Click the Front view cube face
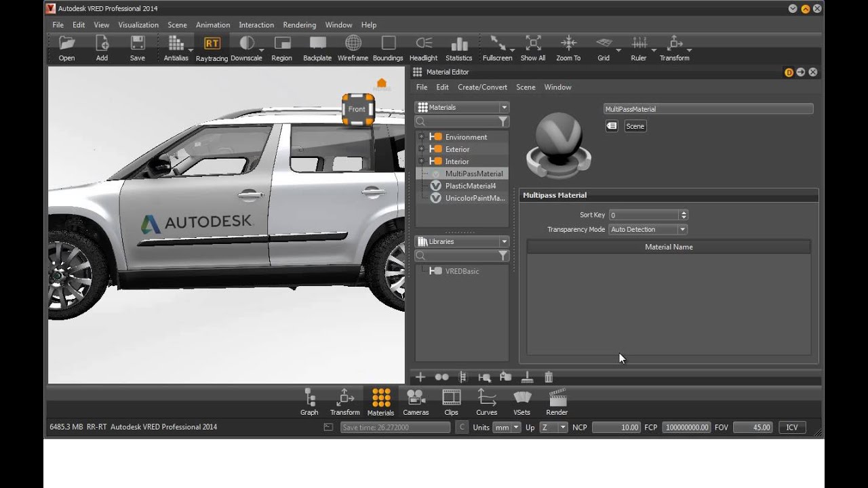The image size is (868, 488). click(357, 109)
